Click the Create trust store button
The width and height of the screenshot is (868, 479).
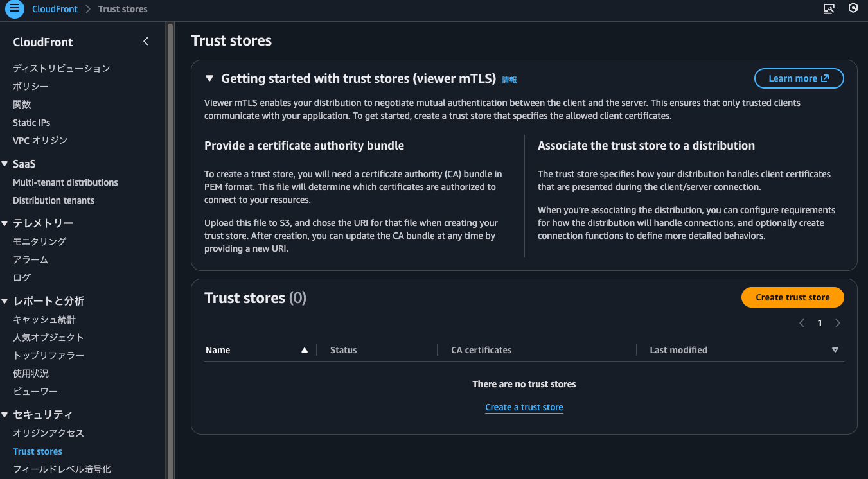pyautogui.click(x=792, y=297)
